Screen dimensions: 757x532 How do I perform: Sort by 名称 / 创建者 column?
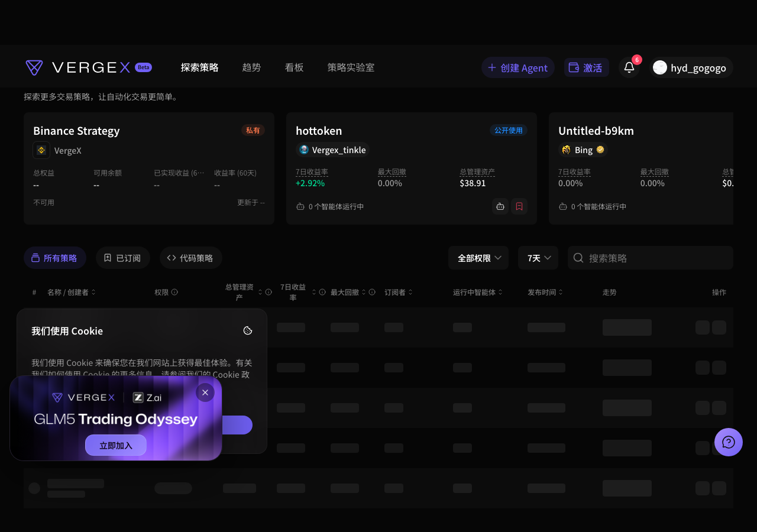[x=93, y=292]
